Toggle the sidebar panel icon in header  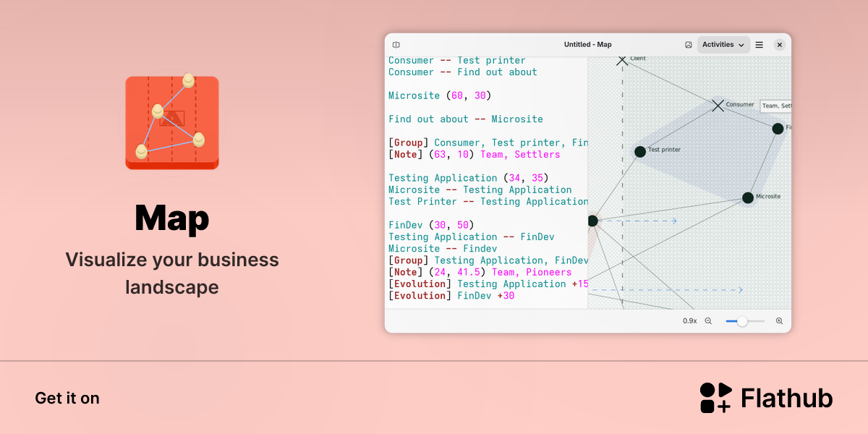coord(396,45)
